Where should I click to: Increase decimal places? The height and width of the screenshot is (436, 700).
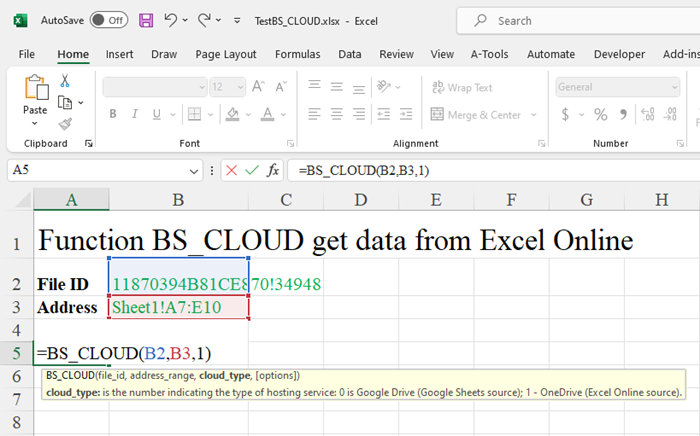pos(648,115)
